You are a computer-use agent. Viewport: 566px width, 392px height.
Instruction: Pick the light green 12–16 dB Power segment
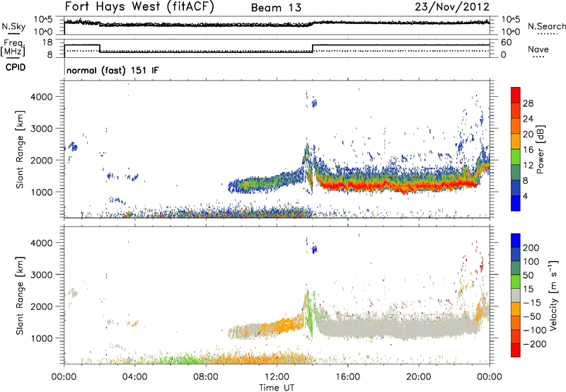(516, 157)
